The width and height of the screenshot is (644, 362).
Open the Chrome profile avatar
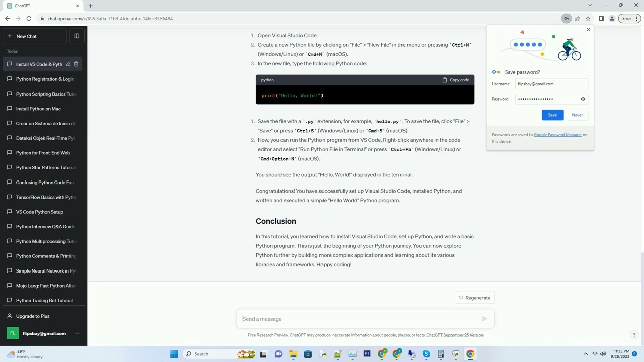point(612,19)
